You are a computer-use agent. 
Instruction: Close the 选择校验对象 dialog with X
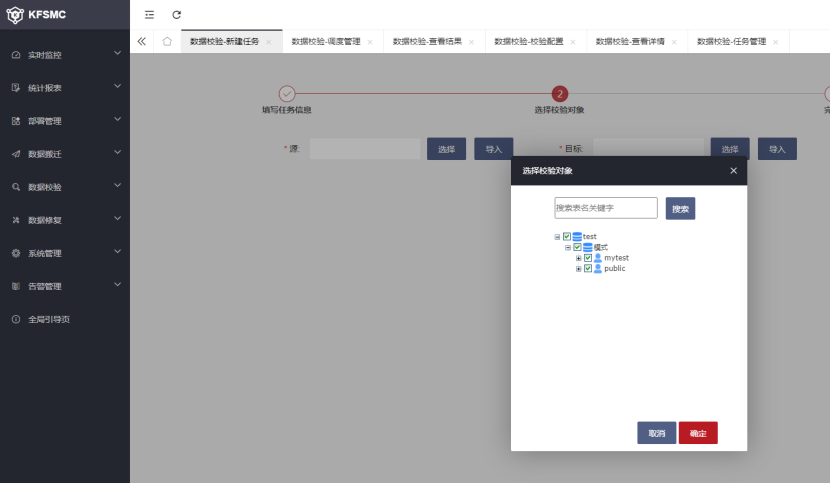pos(733,171)
